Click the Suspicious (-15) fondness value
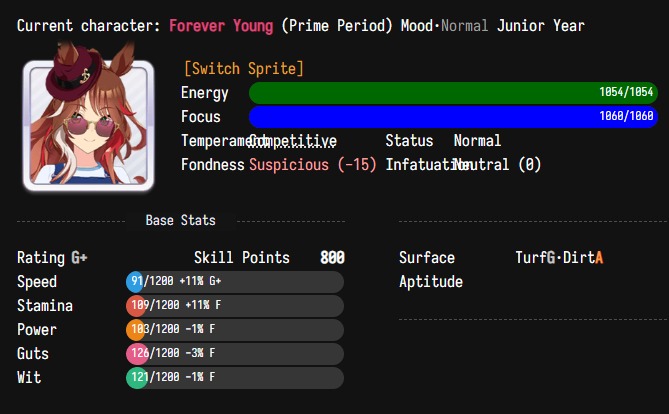Screen dimensions: 669x414 tap(313, 165)
